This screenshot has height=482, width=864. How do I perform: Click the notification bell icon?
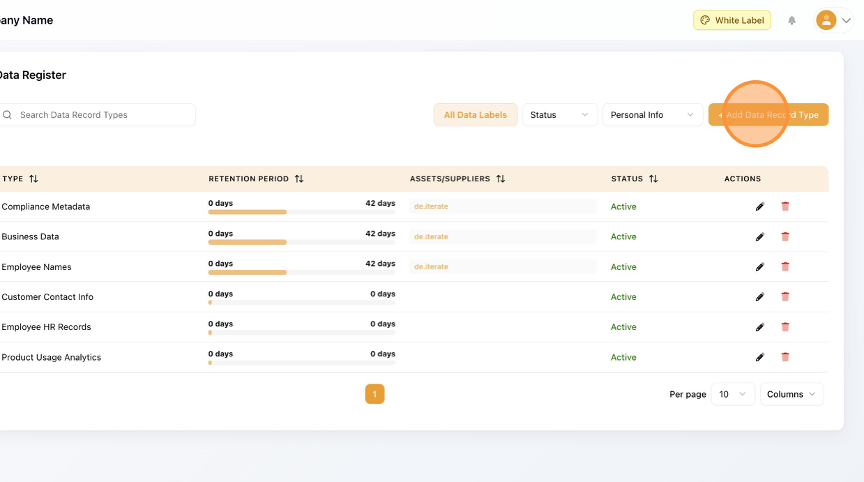pos(792,20)
